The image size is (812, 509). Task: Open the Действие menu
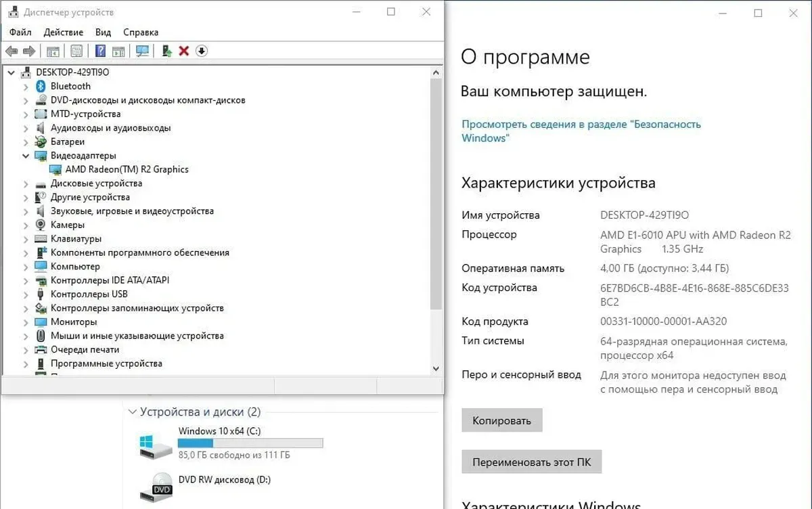[63, 32]
